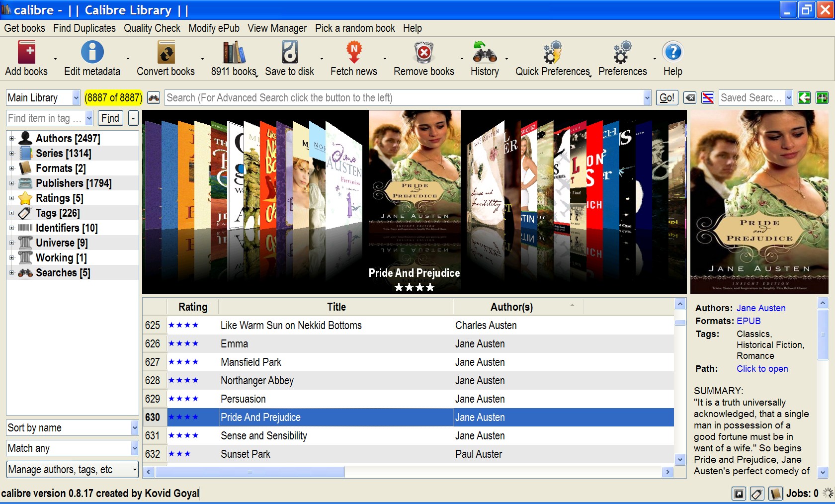835x504 pixels.
Task: Toggle the book details panel icon
Action: tap(775, 494)
